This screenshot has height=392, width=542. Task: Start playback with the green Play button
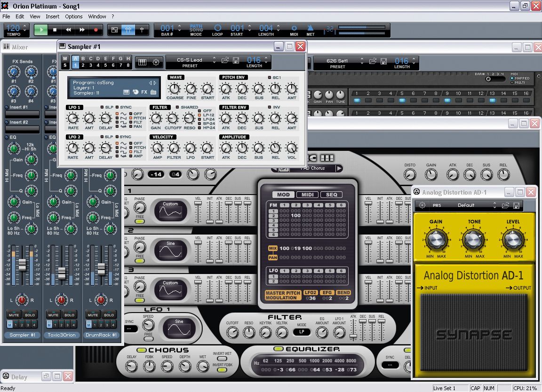coord(41,30)
